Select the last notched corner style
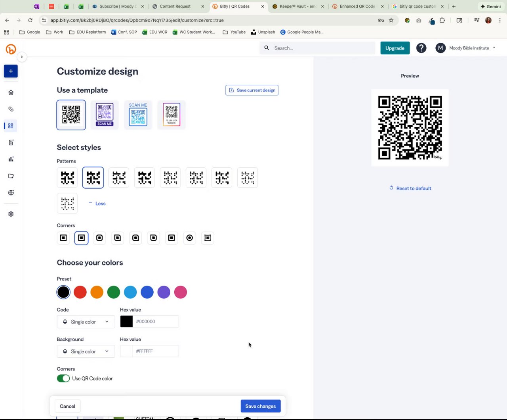This screenshot has height=420, width=507. [208, 238]
